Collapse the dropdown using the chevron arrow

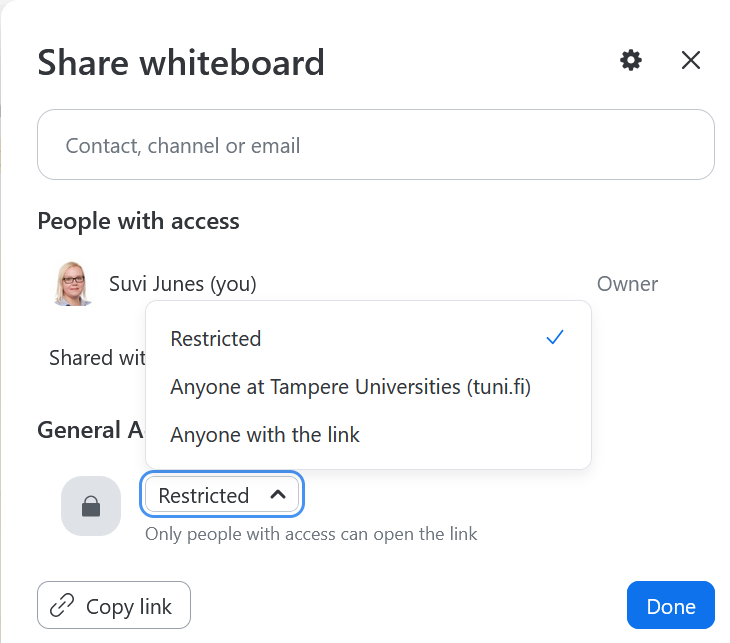tap(278, 495)
